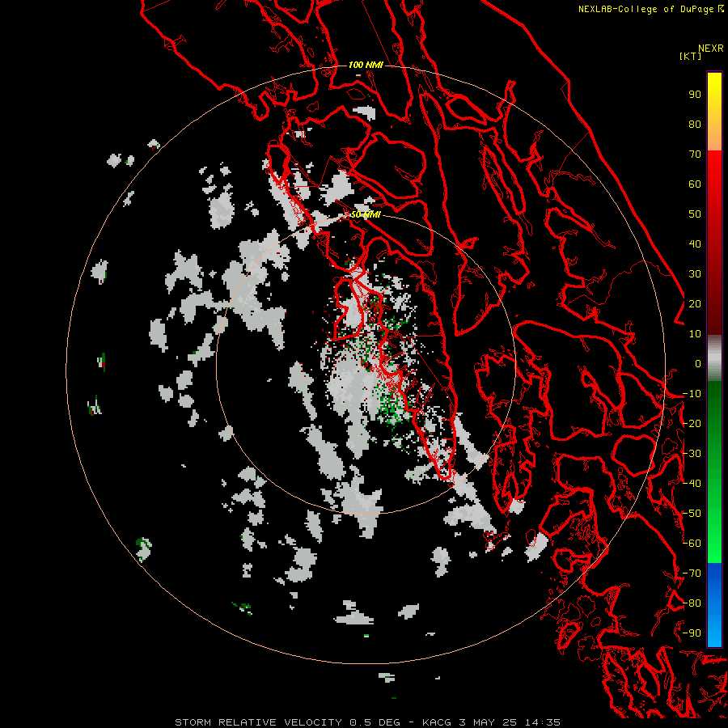Click the -40 value on the velocity scale

coord(692,484)
